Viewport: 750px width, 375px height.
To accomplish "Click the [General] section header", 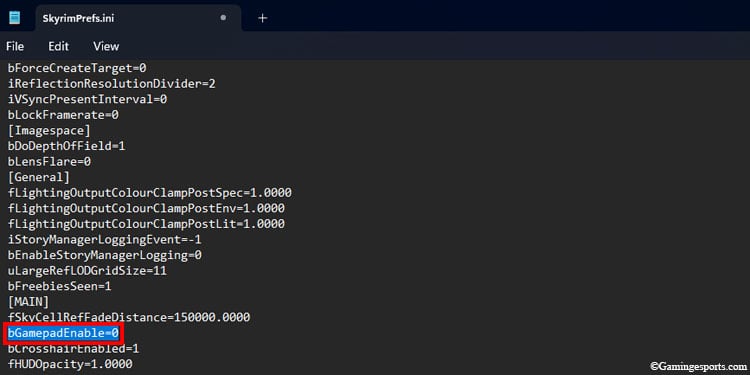I will point(39,177).
